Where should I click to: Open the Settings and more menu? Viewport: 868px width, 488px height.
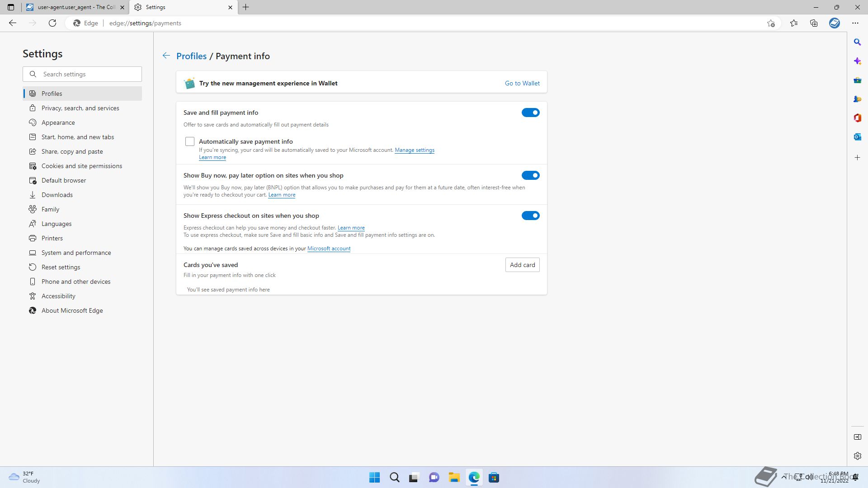click(x=855, y=23)
